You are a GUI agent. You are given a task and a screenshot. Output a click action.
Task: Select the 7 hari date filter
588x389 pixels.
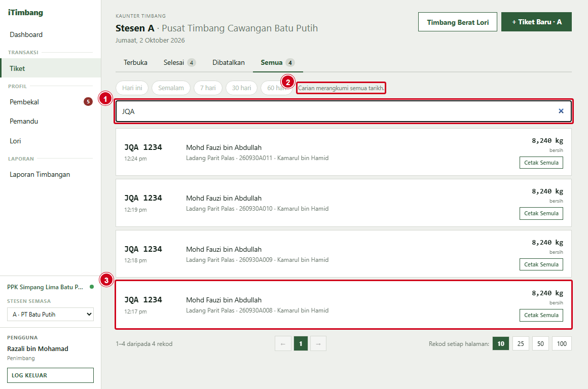click(208, 88)
